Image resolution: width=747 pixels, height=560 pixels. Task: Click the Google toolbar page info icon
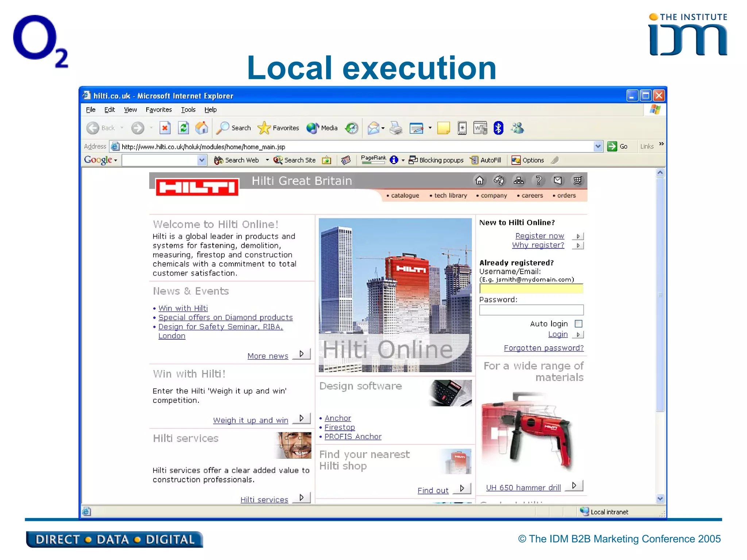coord(394,160)
